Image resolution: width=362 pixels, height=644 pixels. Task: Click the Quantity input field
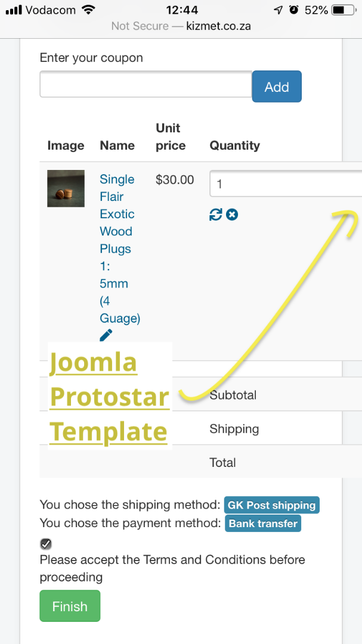285,184
